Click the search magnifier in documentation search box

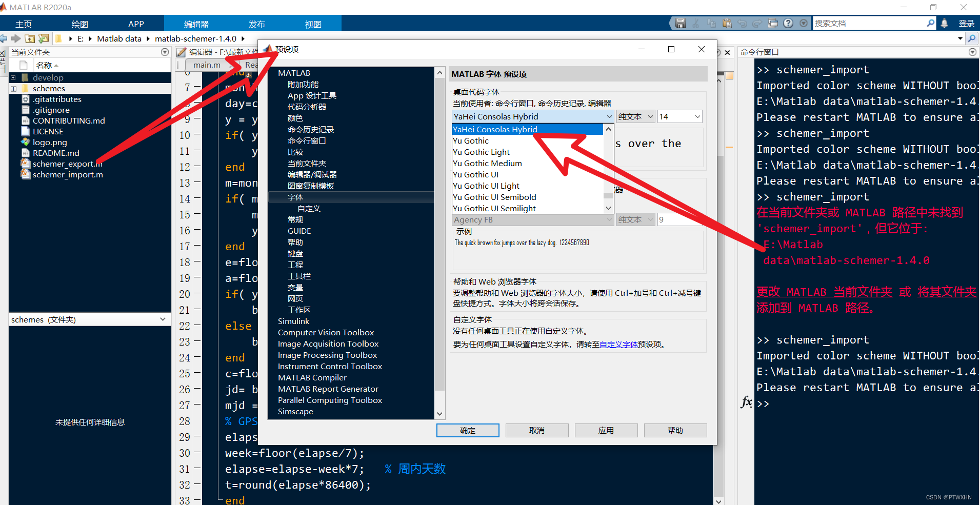930,23
